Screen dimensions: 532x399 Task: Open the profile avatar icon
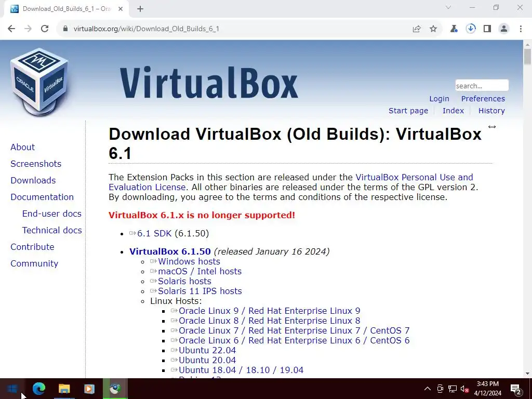coord(504,29)
